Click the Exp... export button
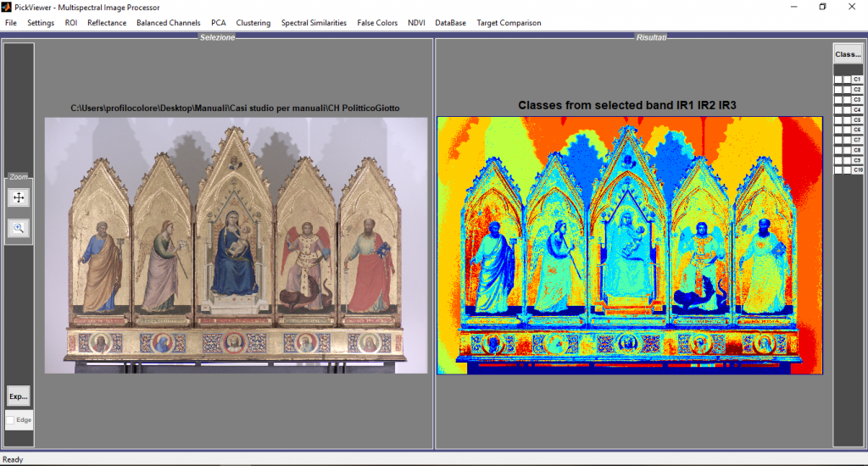 point(19,397)
